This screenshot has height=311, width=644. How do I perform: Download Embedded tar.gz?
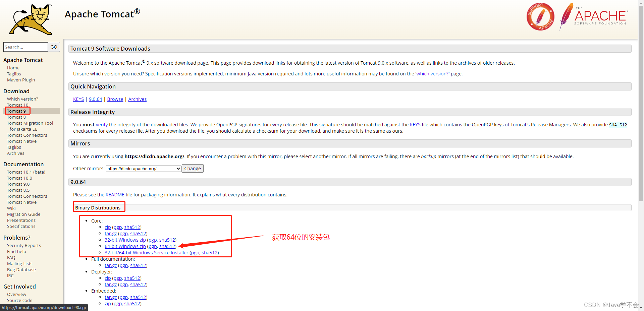[x=111, y=297]
